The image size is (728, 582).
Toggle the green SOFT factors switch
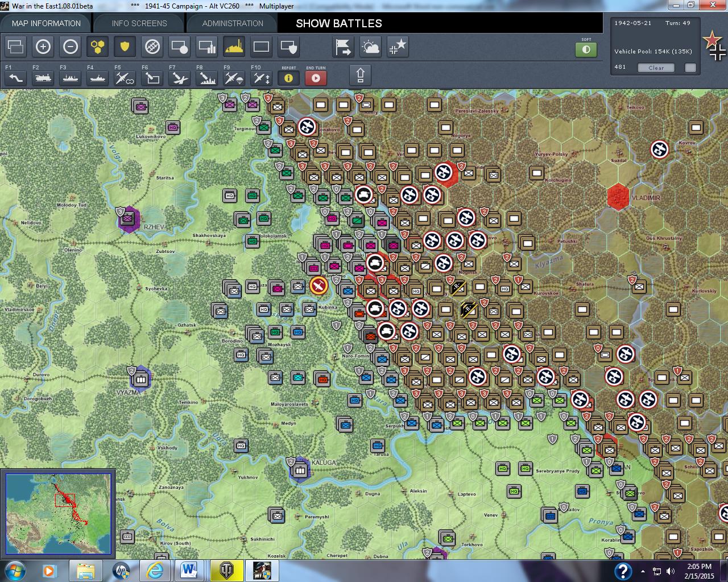click(x=586, y=49)
